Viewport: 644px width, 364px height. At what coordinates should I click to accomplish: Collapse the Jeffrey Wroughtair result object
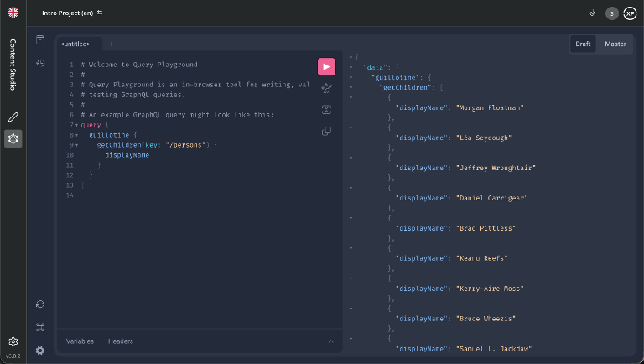point(351,158)
